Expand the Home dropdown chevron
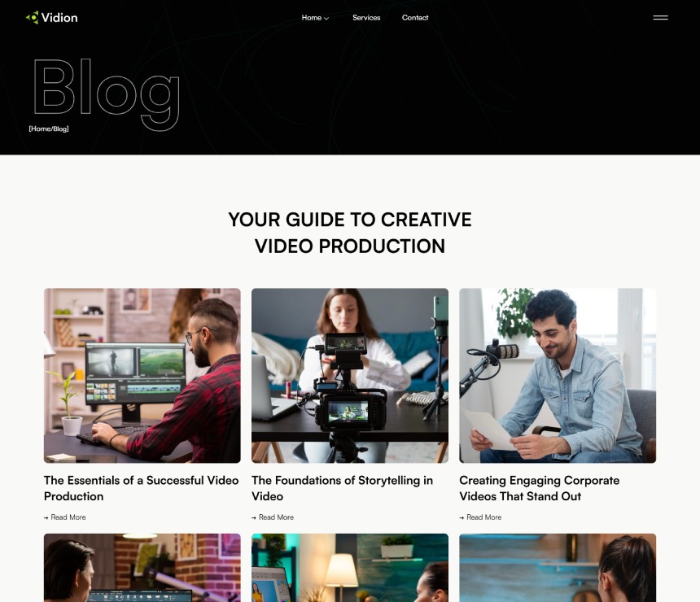The image size is (700, 602). 326,18
